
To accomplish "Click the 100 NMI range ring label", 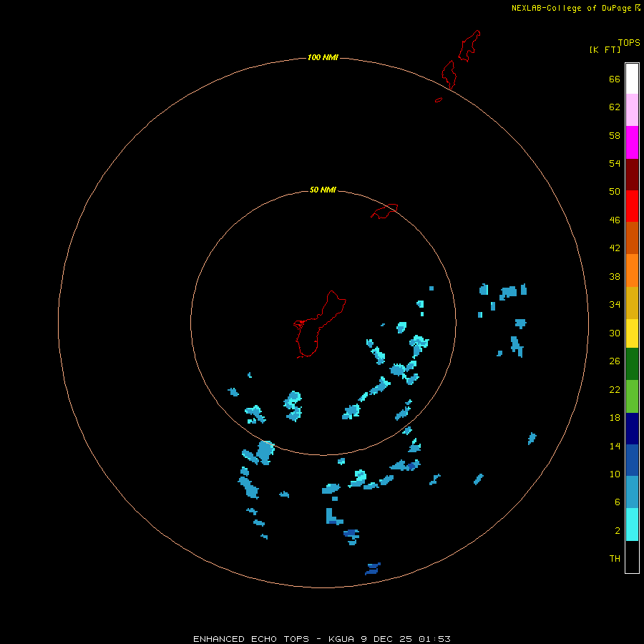I will click(x=323, y=57).
